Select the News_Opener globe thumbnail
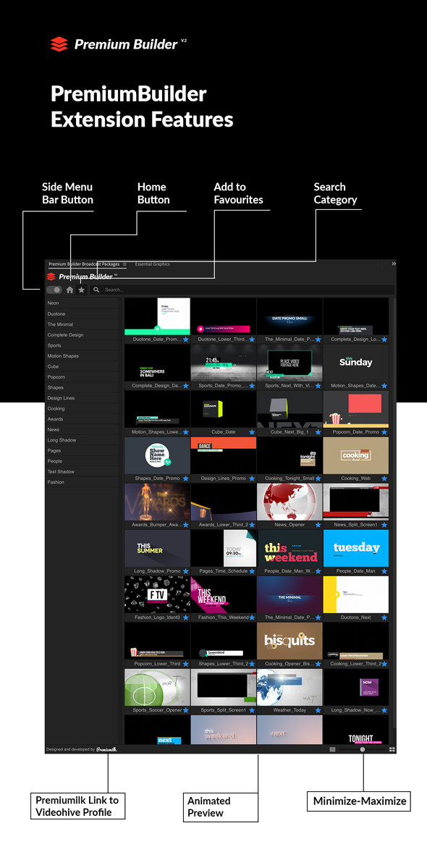 pyautogui.click(x=289, y=502)
